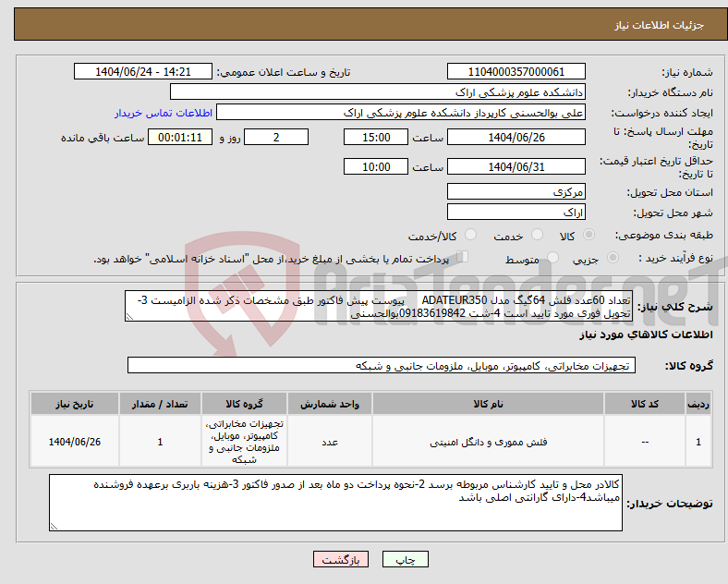This screenshot has width=728, height=584.
Task: Click the تعداد / مقدار column header
Action: 160,404
